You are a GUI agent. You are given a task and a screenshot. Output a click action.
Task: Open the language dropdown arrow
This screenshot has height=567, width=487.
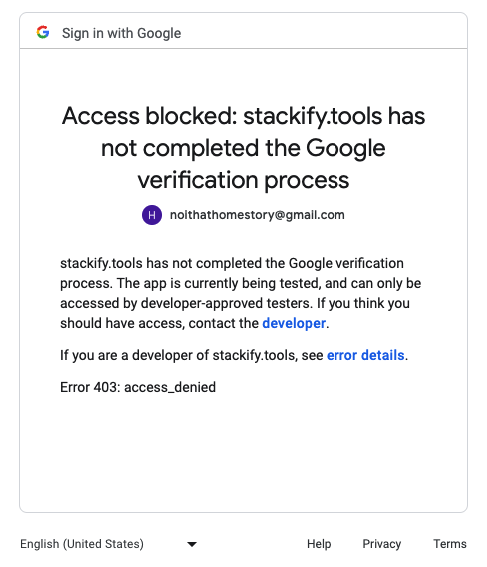point(192,544)
